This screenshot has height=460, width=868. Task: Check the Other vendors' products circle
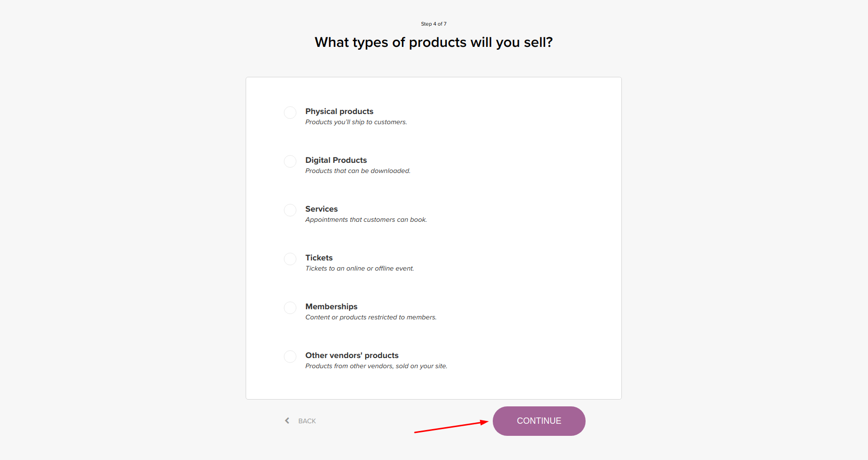290,357
